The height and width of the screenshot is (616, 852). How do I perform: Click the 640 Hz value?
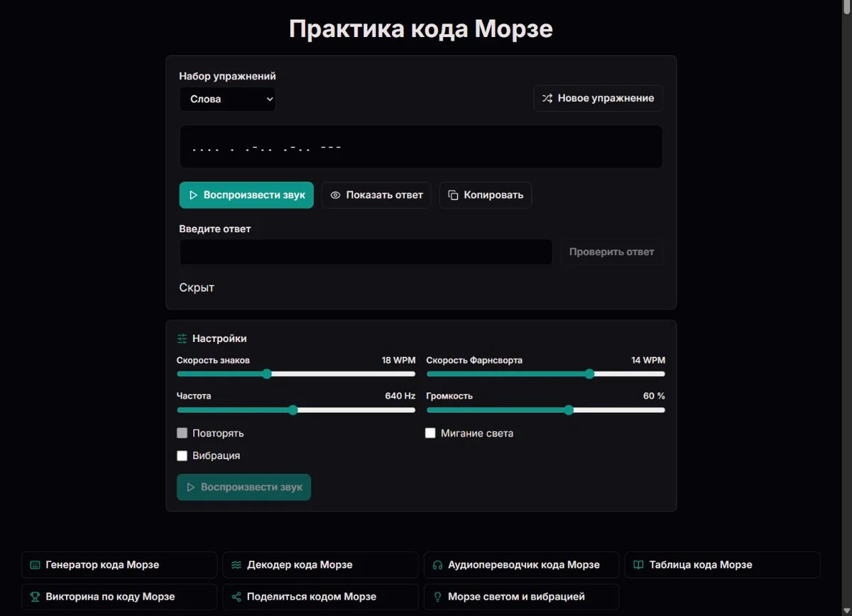(x=400, y=396)
